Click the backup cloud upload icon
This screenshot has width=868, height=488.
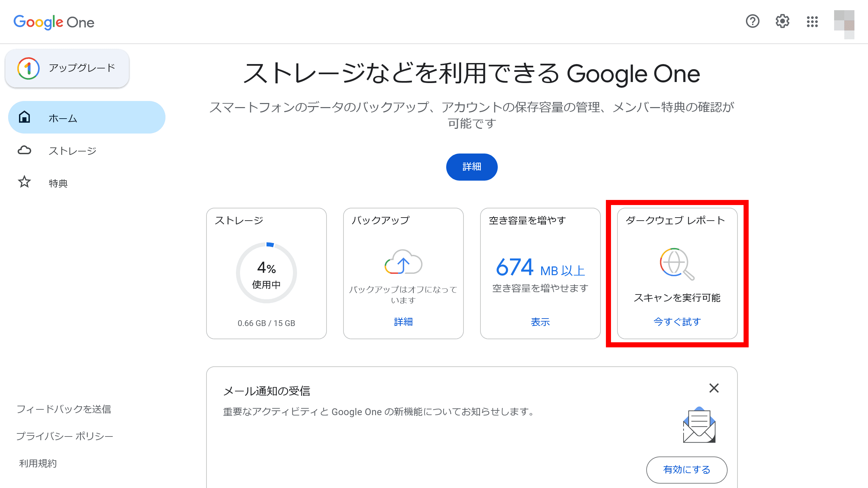[x=403, y=262]
